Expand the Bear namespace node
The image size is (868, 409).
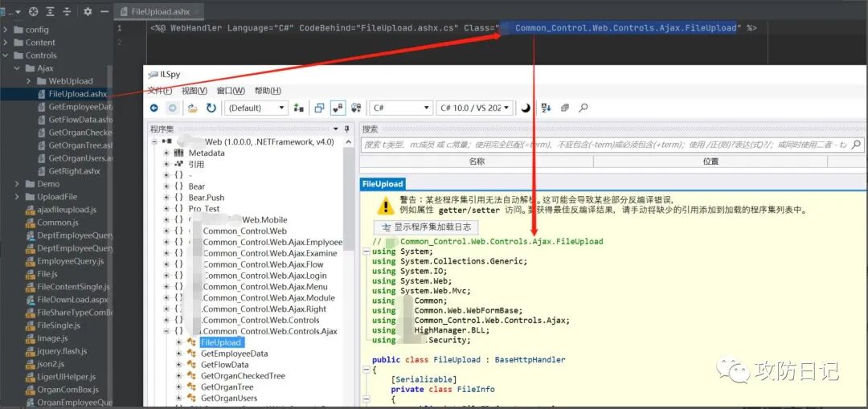click(x=166, y=186)
